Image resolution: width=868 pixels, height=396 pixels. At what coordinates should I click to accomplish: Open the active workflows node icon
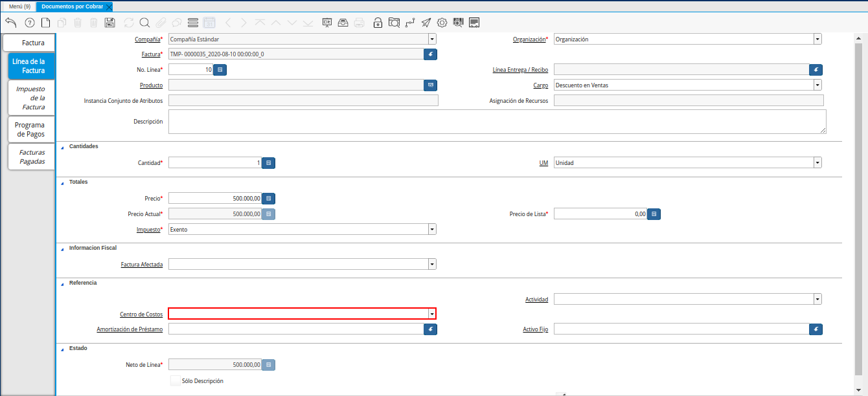[410, 23]
